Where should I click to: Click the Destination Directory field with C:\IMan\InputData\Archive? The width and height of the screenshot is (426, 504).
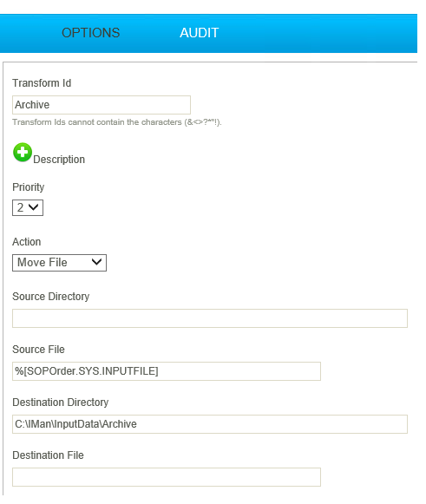(x=210, y=424)
